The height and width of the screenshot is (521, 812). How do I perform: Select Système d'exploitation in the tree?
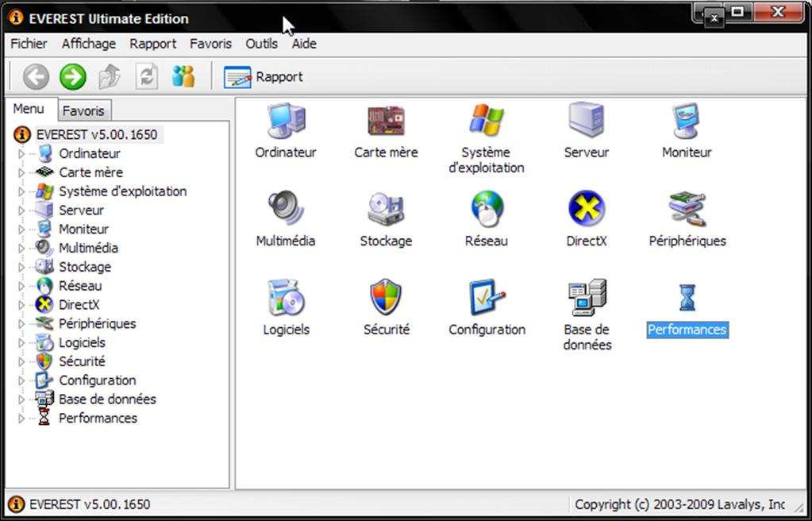(x=123, y=192)
